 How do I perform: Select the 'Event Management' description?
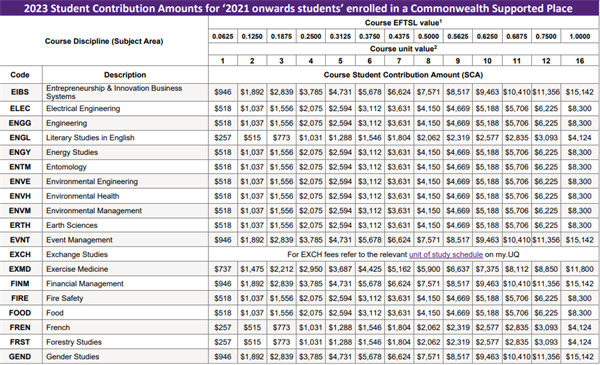coord(79,240)
